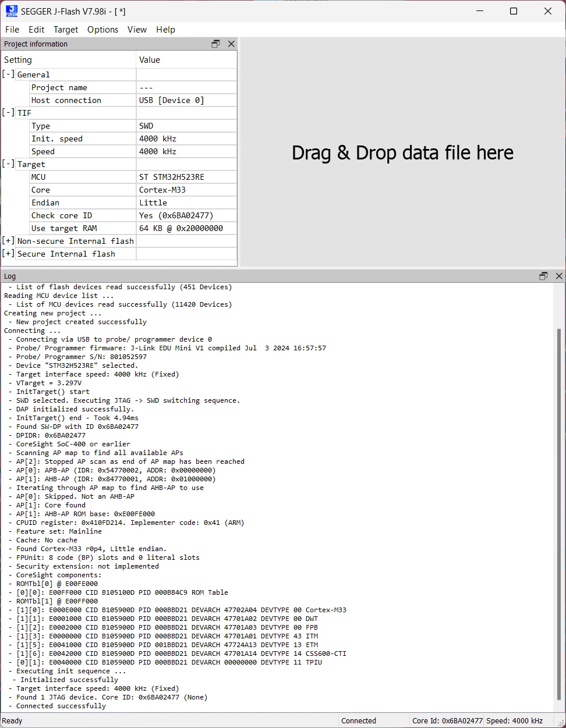This screenshot has height=728, width=566.
Task: Click the TPIU component log line
Action: tap(165, 662)
